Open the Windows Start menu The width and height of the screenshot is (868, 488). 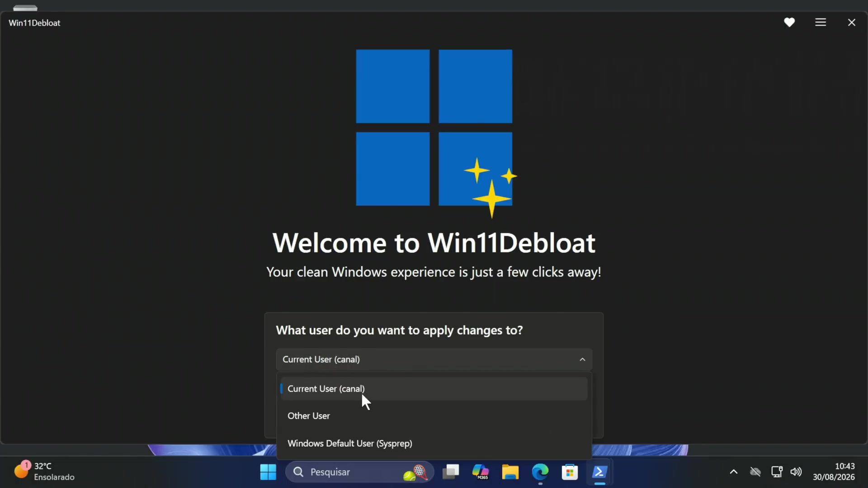tap(268, 472)
